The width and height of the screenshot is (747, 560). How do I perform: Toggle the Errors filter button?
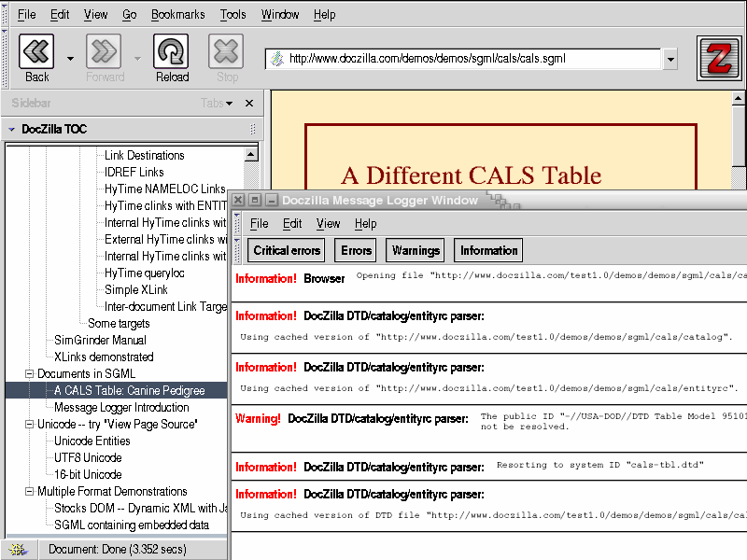356,250
